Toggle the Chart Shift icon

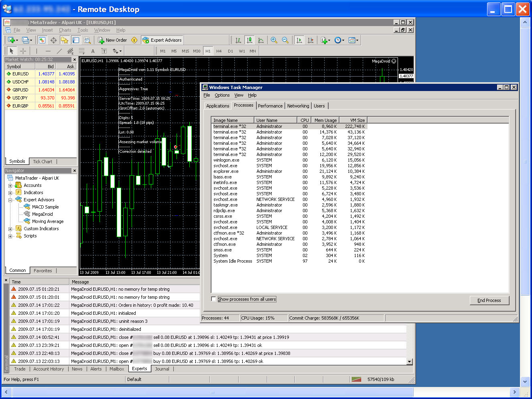coord(311,40)
